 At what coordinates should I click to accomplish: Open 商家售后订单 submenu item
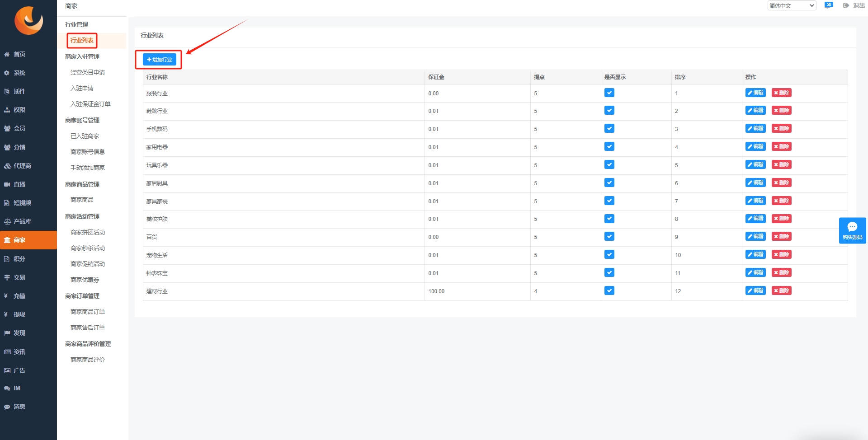pyautogui.click(x=88, y=328)
